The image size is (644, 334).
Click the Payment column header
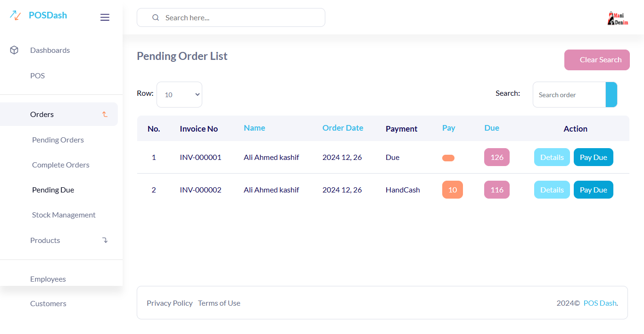coord(402,129)
